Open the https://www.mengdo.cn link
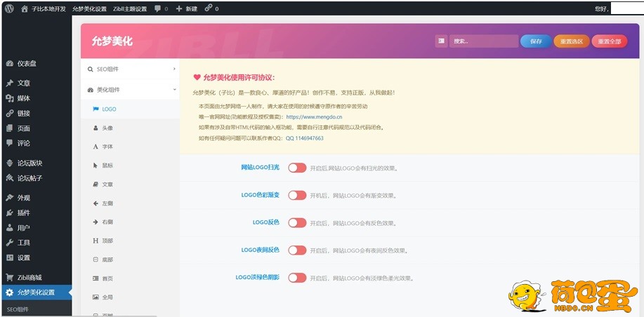This screenshot has width=644, height=317. pyautogui.click(x=314, y=117)
